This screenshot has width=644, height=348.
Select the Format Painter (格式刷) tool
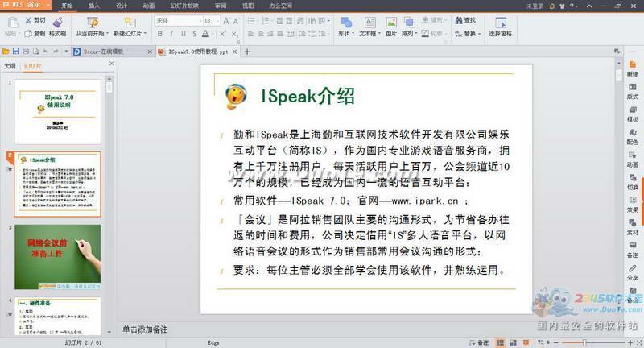[57, 27]
